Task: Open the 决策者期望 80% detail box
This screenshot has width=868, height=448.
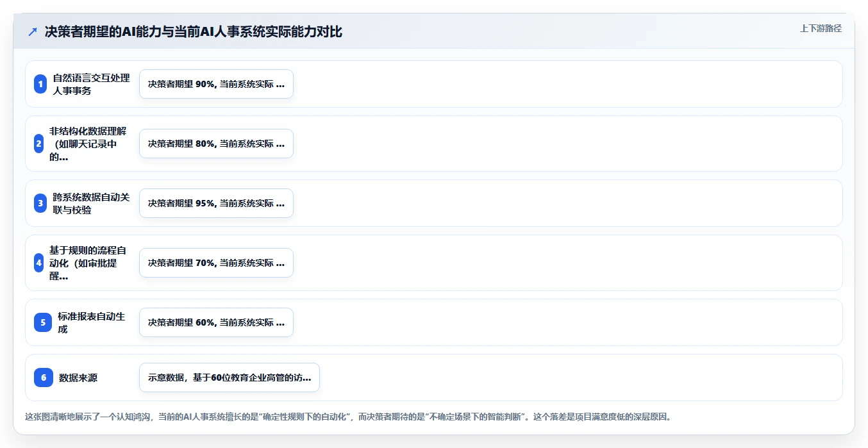Action: click(216, 144)
